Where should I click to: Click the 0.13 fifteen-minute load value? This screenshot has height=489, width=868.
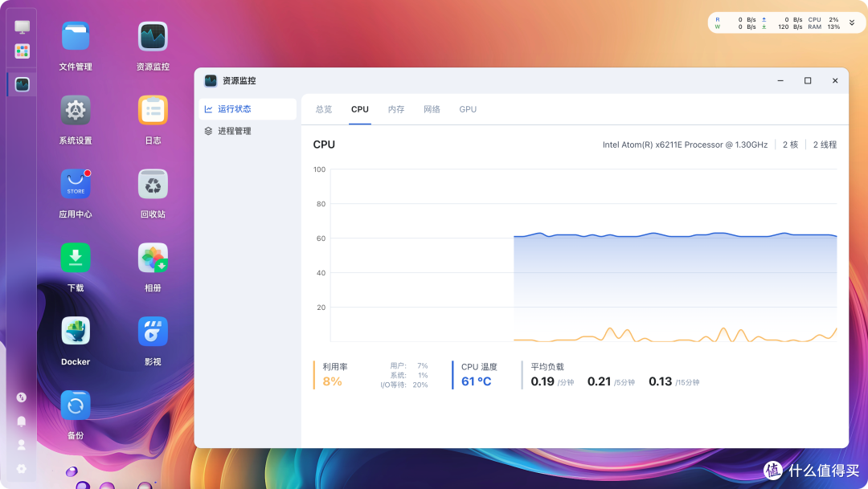(661, 381)
